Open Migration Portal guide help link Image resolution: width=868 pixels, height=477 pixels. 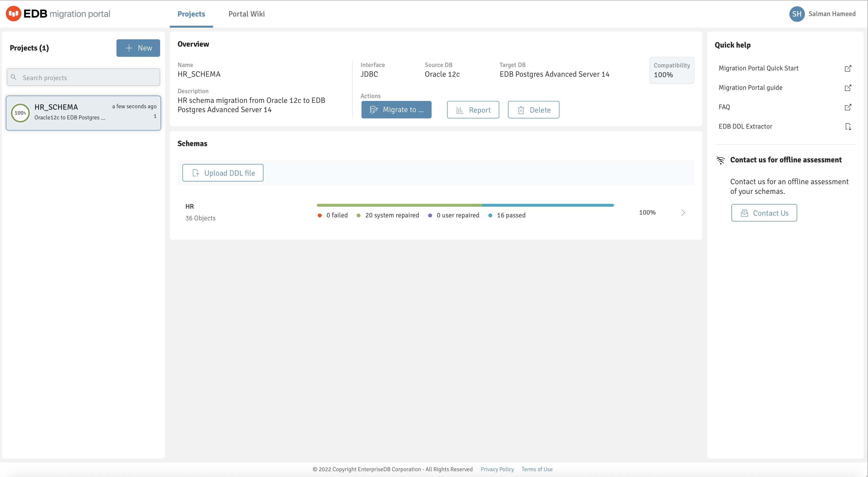tap(750, 88)
